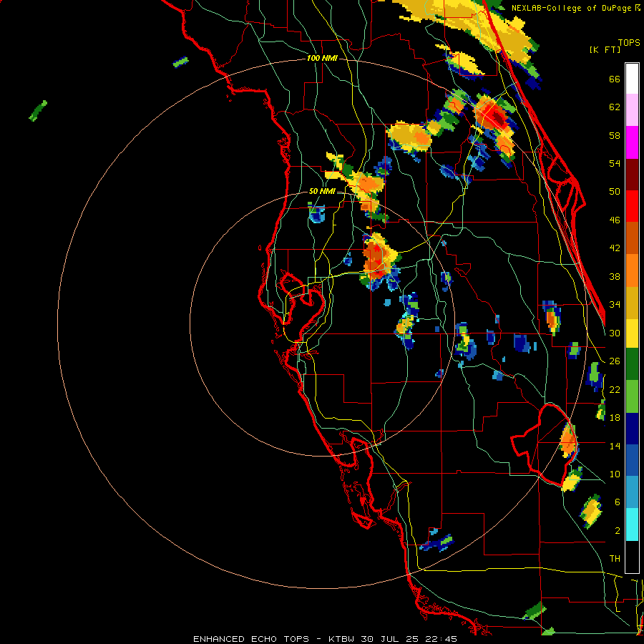Click the 50 legend value

[615, 191]
